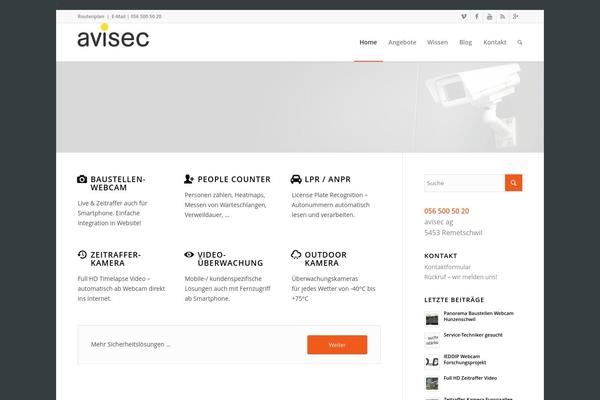Click the Service-Techniker gesucht post thumbnail
Screen dimensions: 600x400
pyautogui.click(x=432, y=340)
